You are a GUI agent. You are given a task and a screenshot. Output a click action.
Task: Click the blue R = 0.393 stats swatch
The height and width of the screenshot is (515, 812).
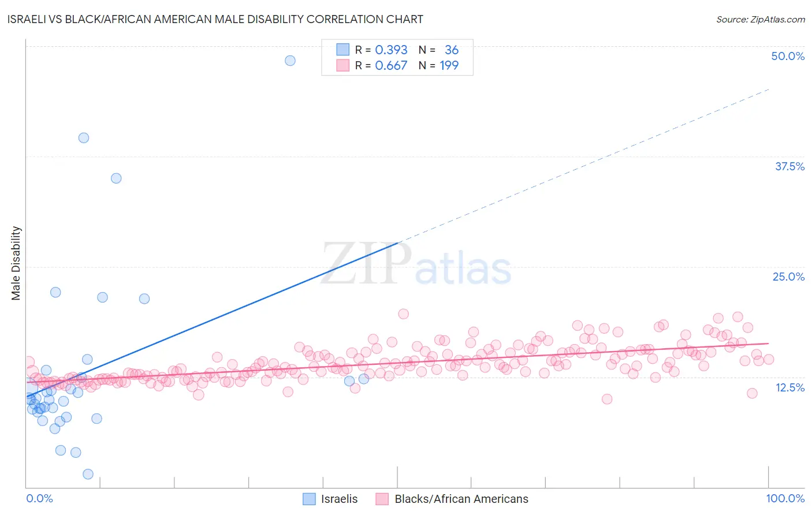tap(343, 50)
